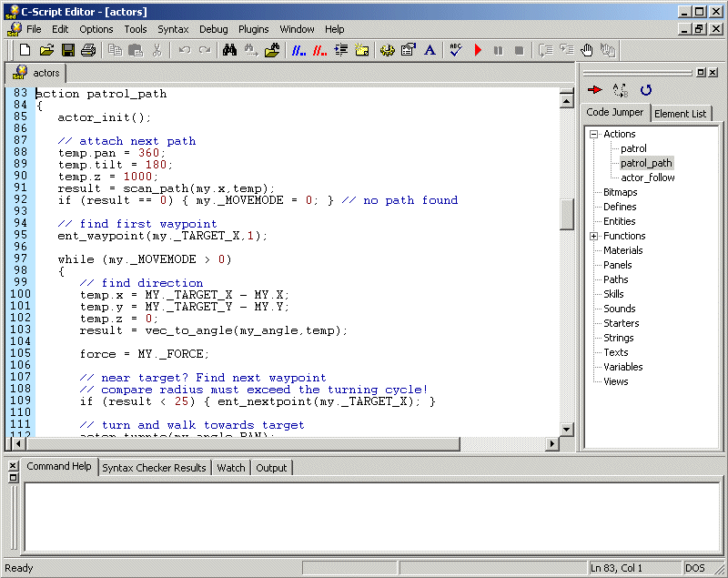
Task: Select actor_follow in the Actions tree
Action: point(648,177)
